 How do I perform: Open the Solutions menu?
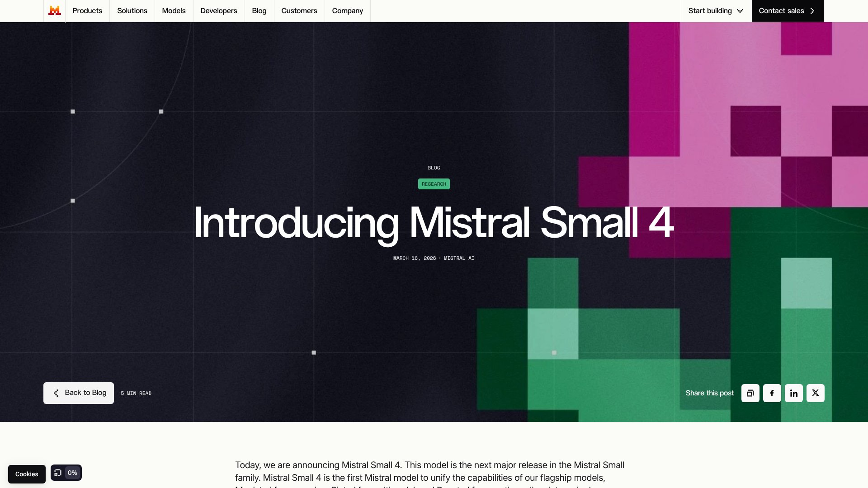point(132,10)
